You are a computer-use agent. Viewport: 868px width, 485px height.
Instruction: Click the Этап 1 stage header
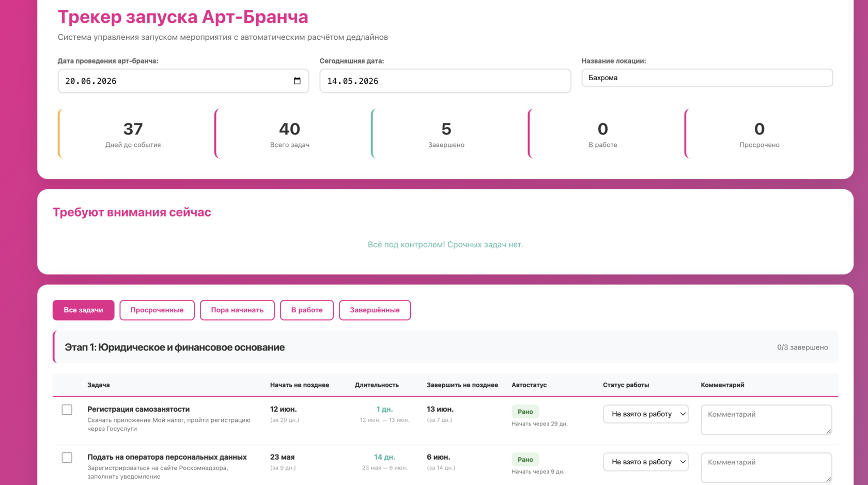(x=445, y=347)
